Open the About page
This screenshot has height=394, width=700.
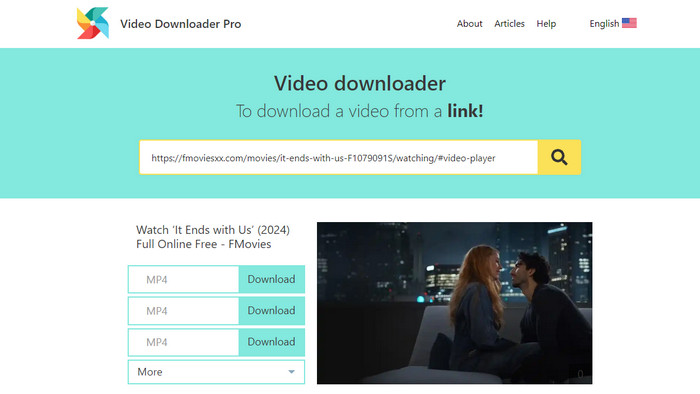coord(469,24)
